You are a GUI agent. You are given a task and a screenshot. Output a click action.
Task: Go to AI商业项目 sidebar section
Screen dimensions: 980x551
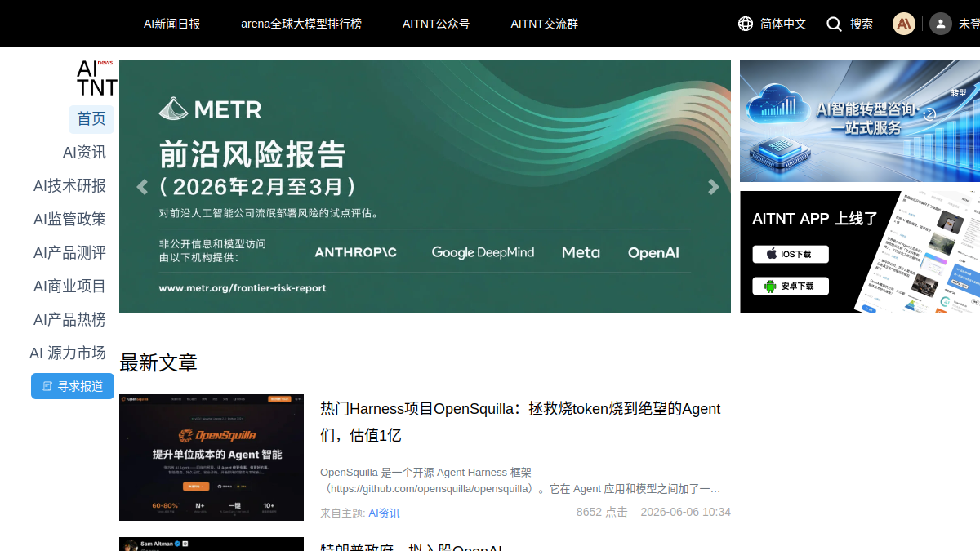[x=69, y=287]
